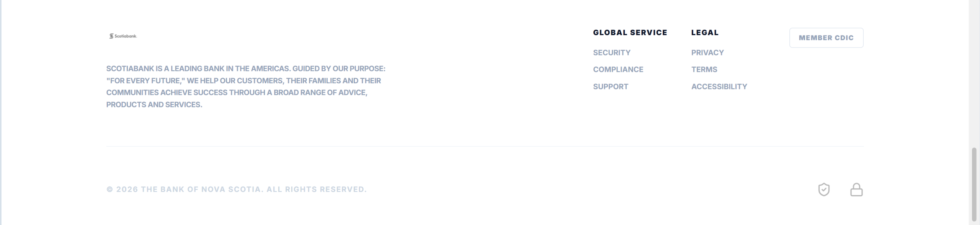Click the "Scotiabank is a leading bank" line

(245, 69)
